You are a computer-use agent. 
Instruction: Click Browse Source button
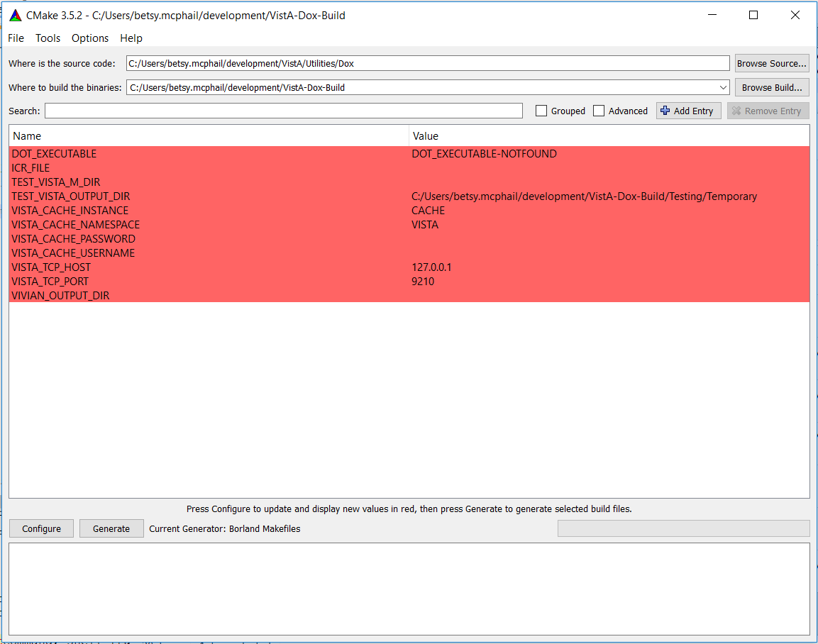(x=771, y=63)
